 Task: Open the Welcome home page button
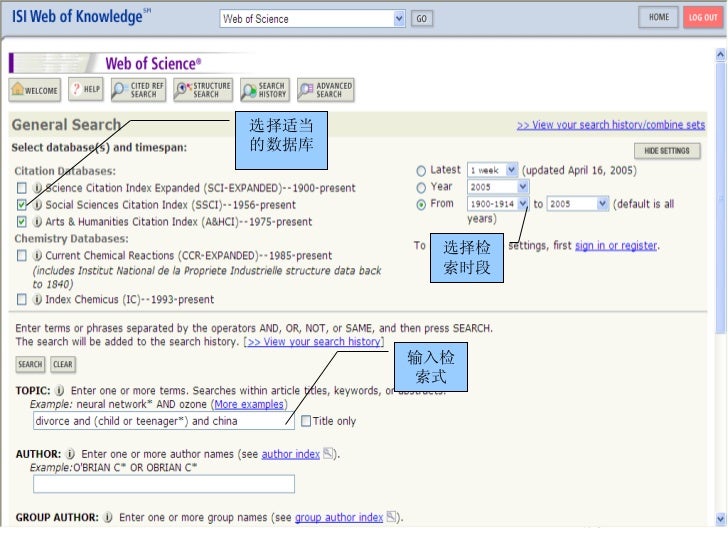(x=35, y=90)
